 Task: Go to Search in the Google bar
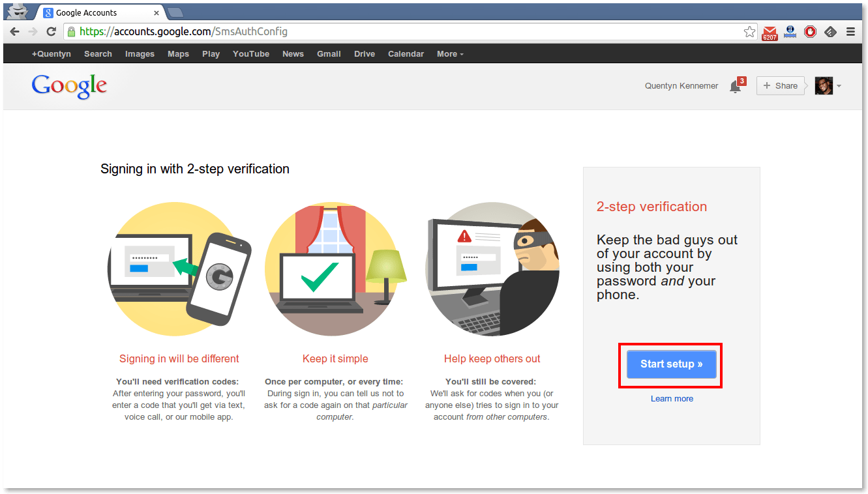tap(98, 54)
